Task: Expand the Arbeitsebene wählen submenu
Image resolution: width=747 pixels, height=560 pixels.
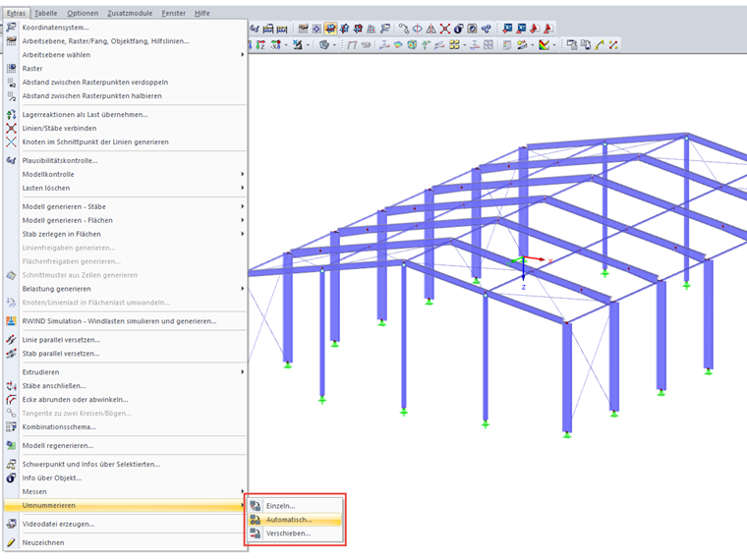Action: point(125,55)
